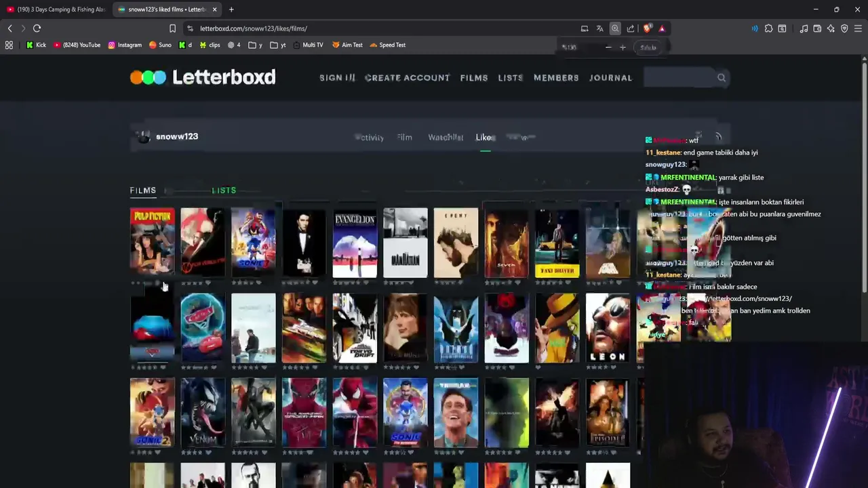Open the Kick bookmark
This screenshot has height=488, width=868.
36,45
